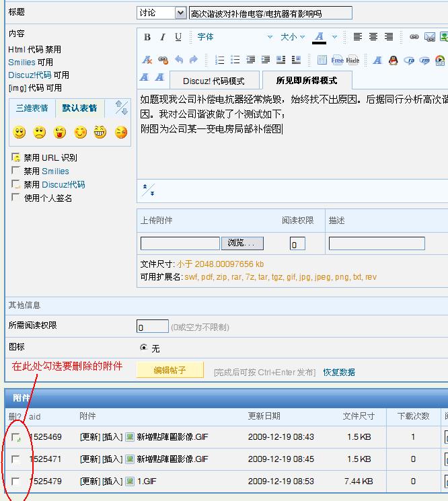Float image to the right
The height and width of the screenshot is (501, 448).
296,60
